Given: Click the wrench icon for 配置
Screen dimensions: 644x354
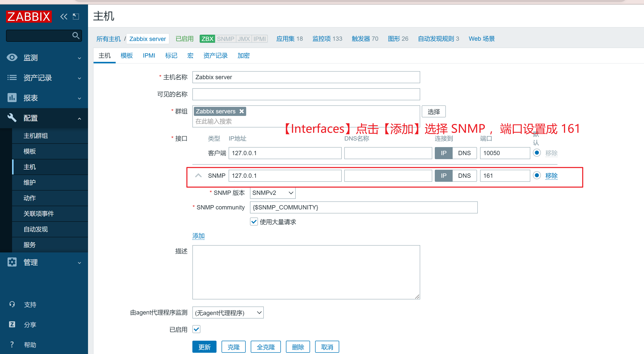Looking at the screenshot, I should click(x=12, y=118).
